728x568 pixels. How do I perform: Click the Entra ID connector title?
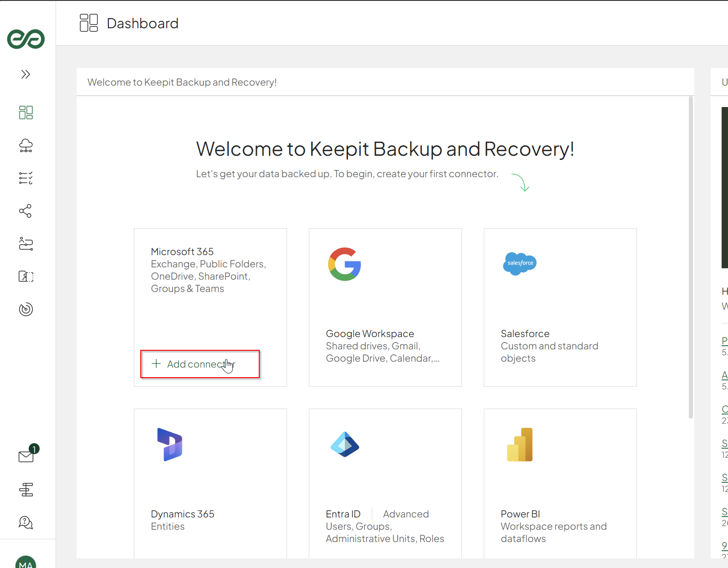coord(343,514)
